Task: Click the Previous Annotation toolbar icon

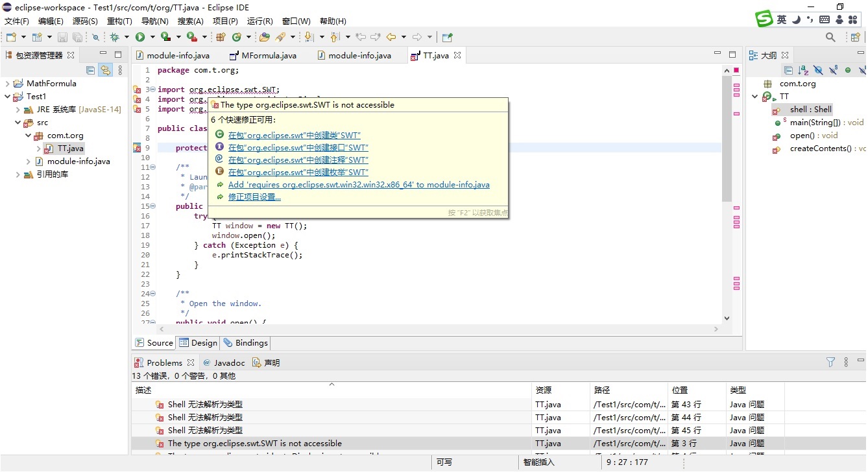Action: click(335, 37)
